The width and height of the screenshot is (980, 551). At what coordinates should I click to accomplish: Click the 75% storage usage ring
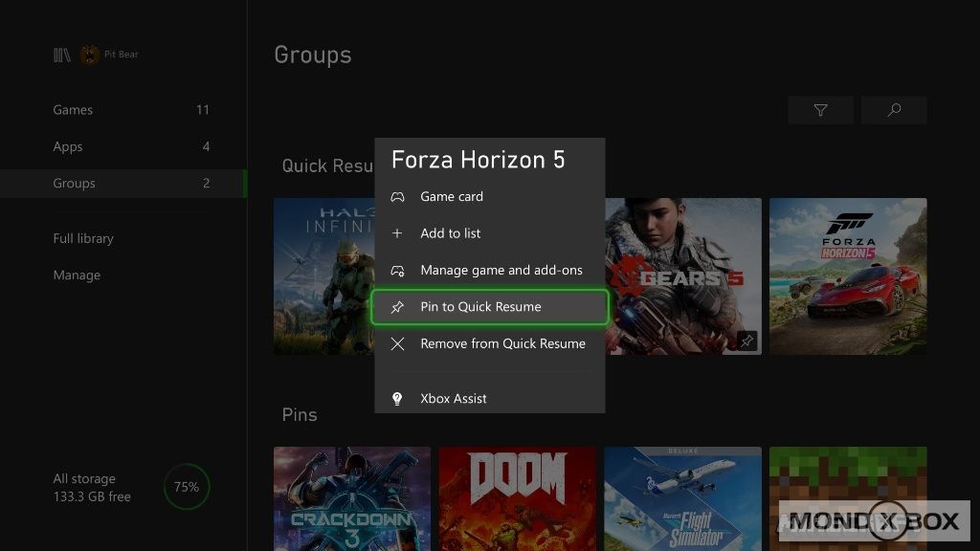pos(186,487)
